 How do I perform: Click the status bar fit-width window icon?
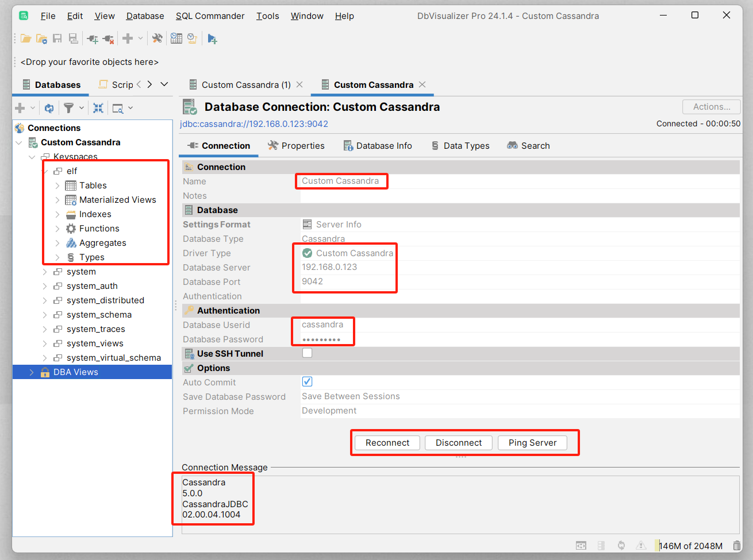(581, 546)
